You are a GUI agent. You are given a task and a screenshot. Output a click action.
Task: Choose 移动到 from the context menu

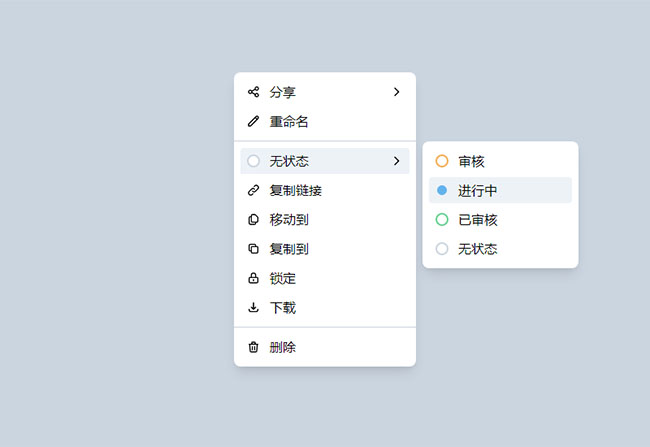point(289,219)
